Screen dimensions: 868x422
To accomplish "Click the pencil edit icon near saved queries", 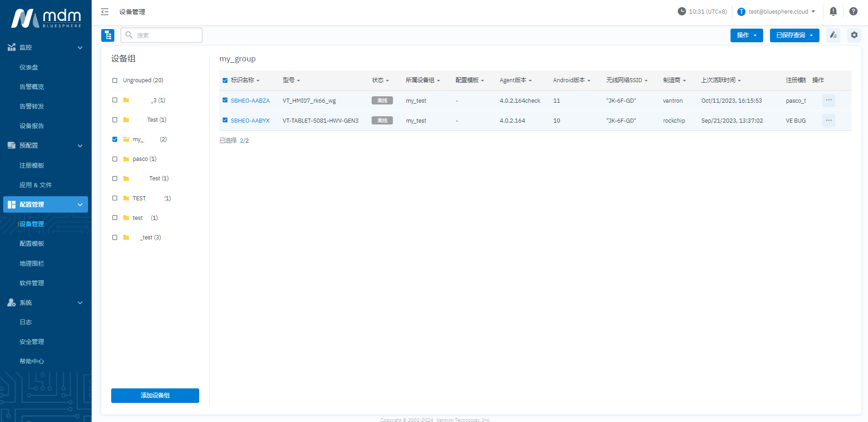I will pyautogui.click(x=833, y=35).
